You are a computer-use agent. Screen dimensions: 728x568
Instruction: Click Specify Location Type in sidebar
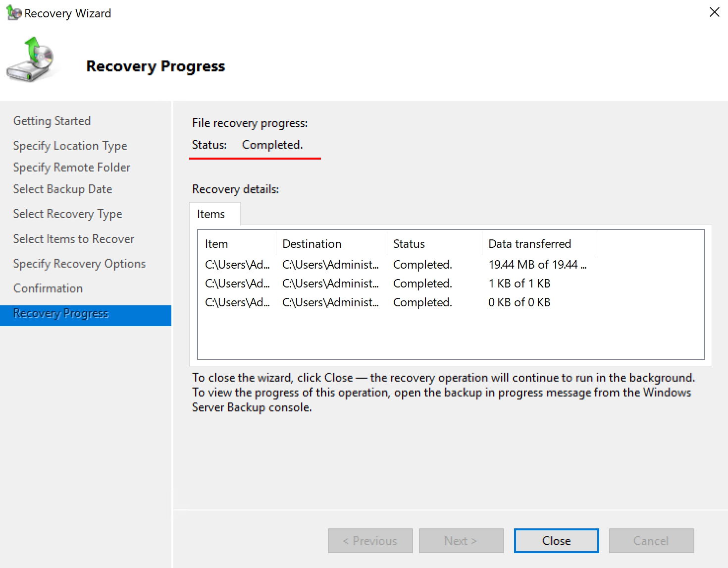click(70, 146)
